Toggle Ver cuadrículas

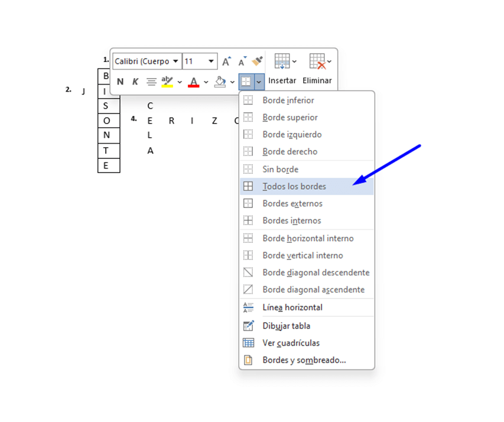(307, 343)
